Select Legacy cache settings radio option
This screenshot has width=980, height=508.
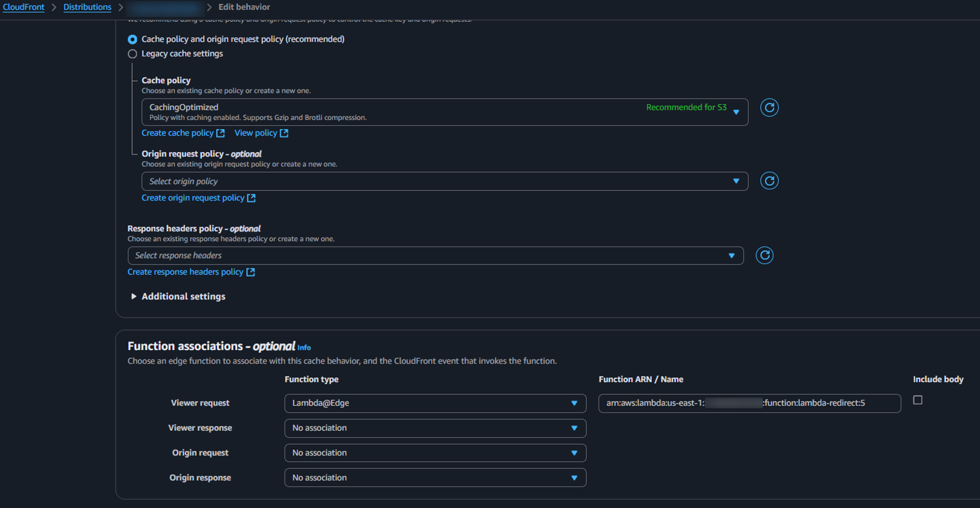tap(132, 54)
